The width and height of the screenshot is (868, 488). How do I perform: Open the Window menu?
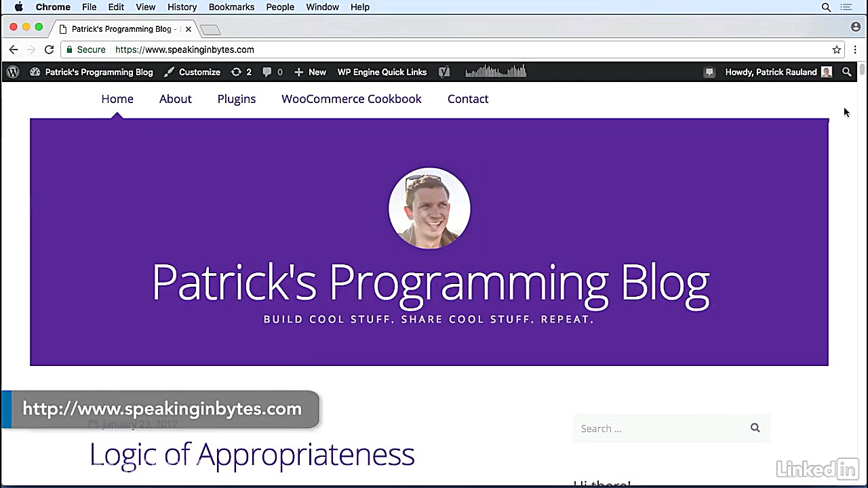(x=323, y=7)
